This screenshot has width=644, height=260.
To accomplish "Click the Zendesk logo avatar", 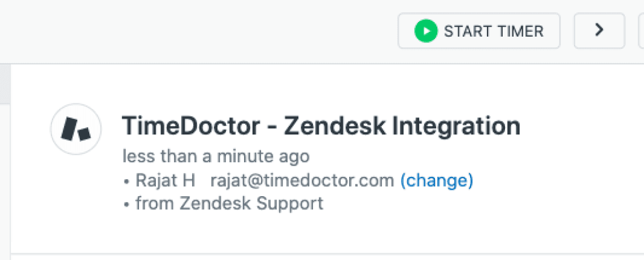I will [x=76, y=129].
